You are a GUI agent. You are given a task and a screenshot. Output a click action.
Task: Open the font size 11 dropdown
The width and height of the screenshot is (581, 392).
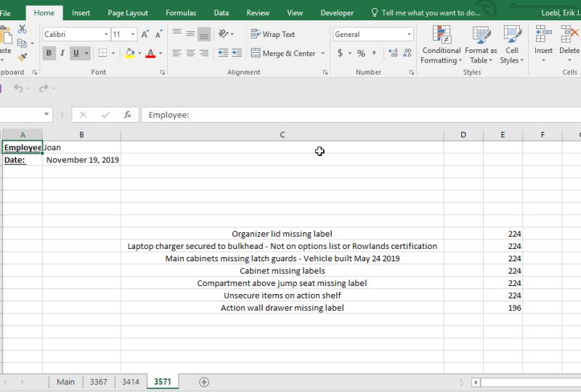click(x=133, y=34)
